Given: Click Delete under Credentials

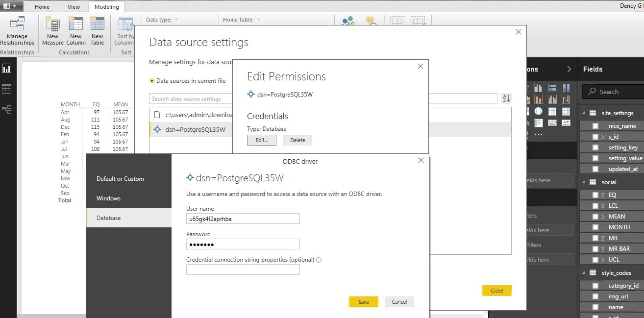Looking at the screenshot, I should [297, 140].
